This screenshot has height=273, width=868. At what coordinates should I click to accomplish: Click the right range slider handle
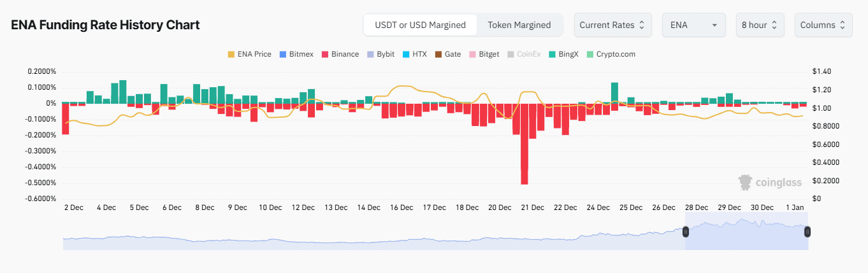point(807,232)
